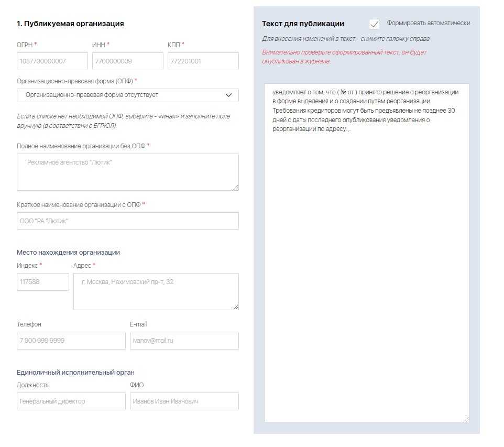The width and height of the screenshot is (504, 447).
Task: Toggle the "Формировать автоматически" checkbox
Action: coord(374,24)
